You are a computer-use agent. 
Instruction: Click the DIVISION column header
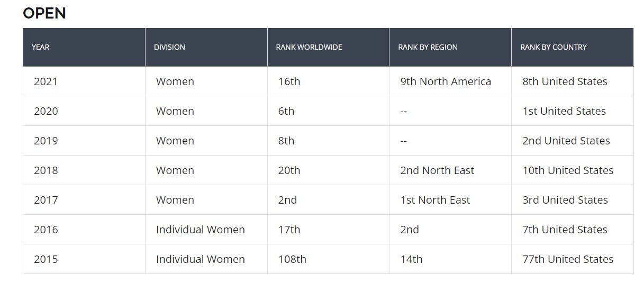point(169,47)
